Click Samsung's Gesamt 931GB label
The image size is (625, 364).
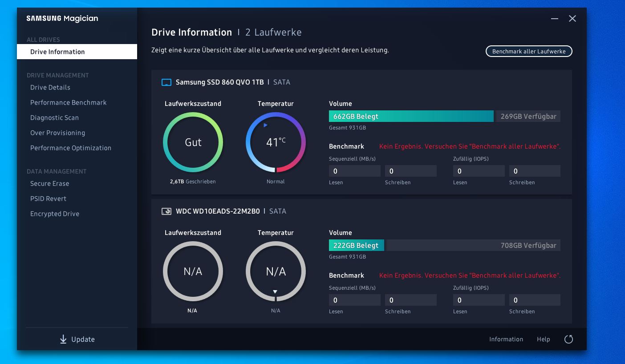click(x=348, y=128)
